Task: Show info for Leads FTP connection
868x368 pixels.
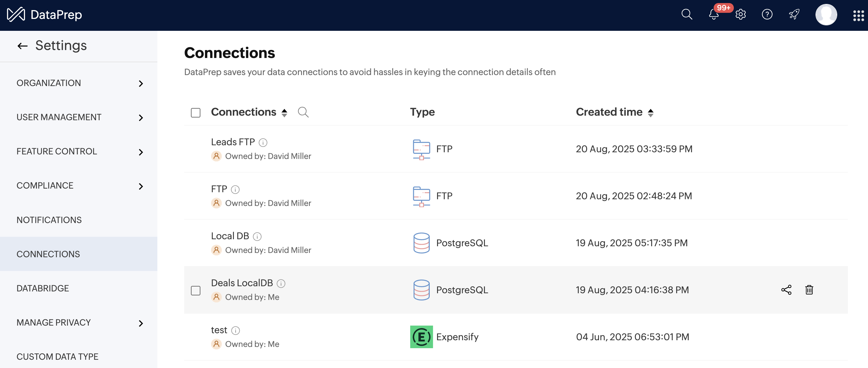Action: click(x=263, y=143)
